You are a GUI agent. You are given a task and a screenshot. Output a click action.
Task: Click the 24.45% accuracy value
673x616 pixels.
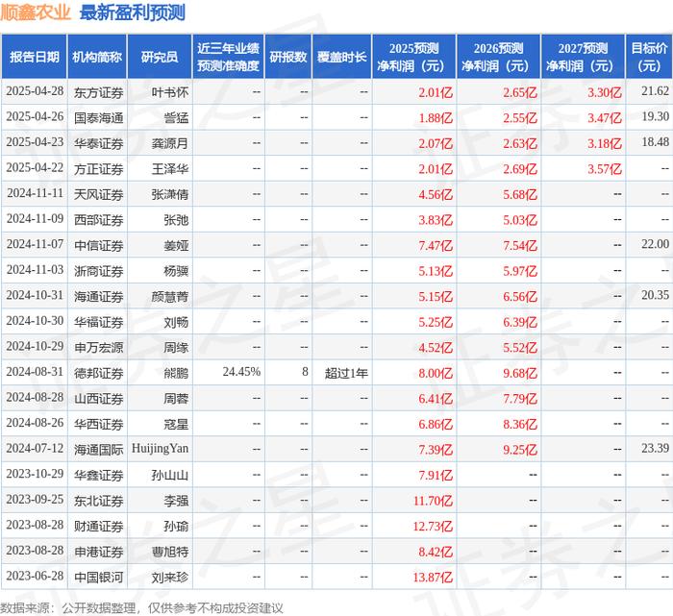[241, 372]
